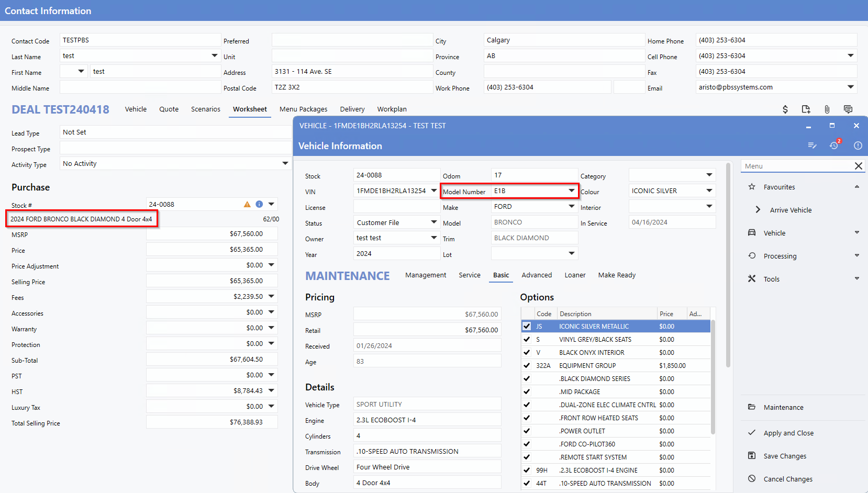The height and width of the screenshot is (493, 868).
Task: Click the Maintenance folder icon
Action: [752, 407]
